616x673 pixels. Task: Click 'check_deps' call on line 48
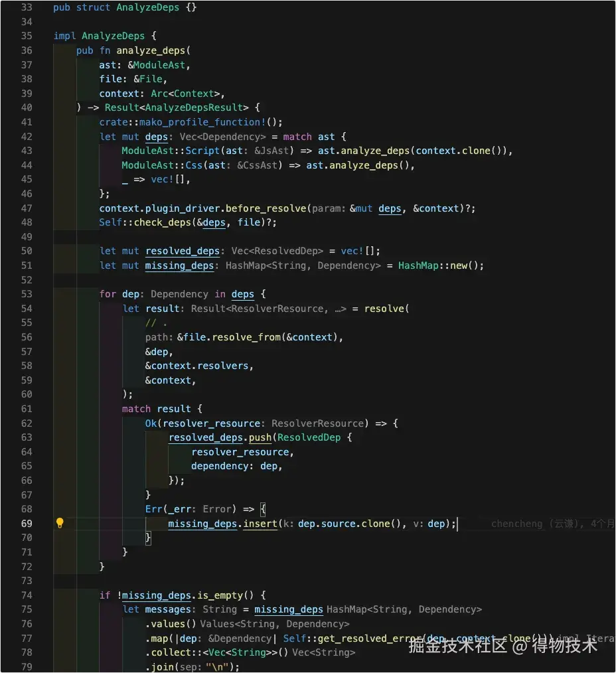162,222
